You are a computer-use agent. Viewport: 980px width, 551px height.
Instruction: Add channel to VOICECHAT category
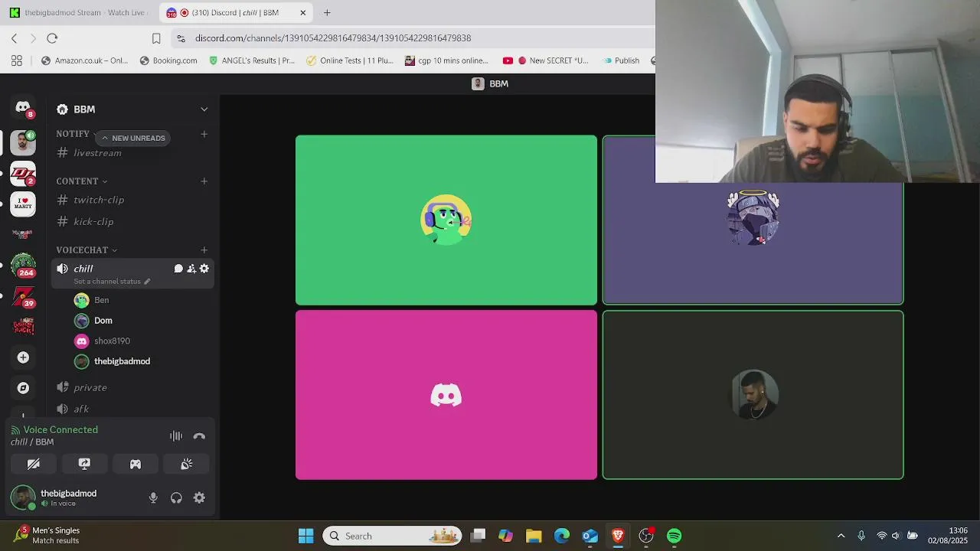(x=204, y=250)
